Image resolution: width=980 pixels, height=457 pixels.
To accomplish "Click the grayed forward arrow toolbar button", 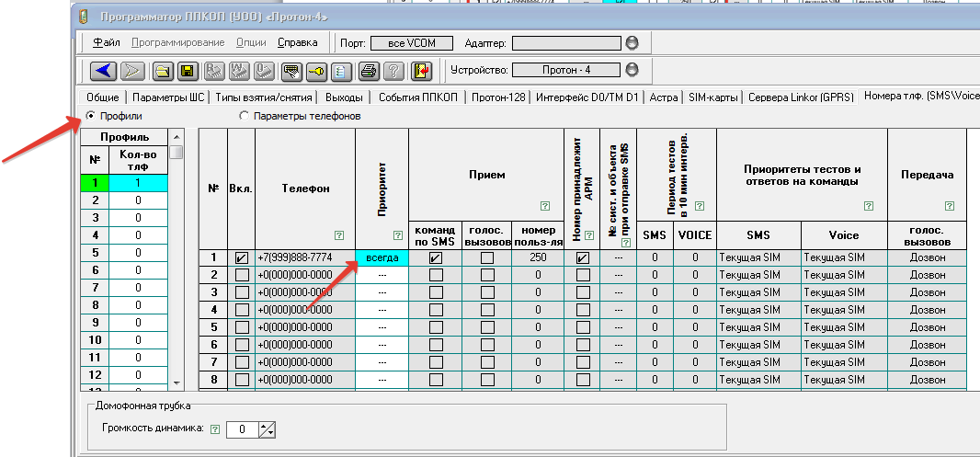I will point(132,71).
